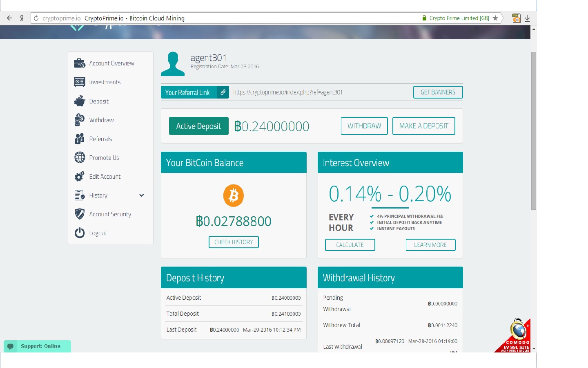Expand the History submenu chevron
Screen dimensions: 588x368
point(142,195)
